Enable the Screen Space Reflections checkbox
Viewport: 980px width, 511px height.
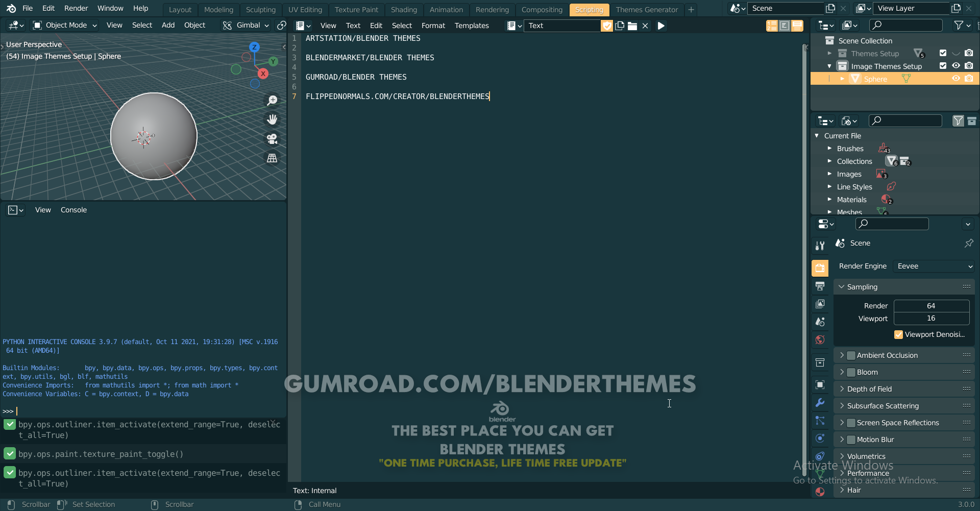tap(851, 423)
